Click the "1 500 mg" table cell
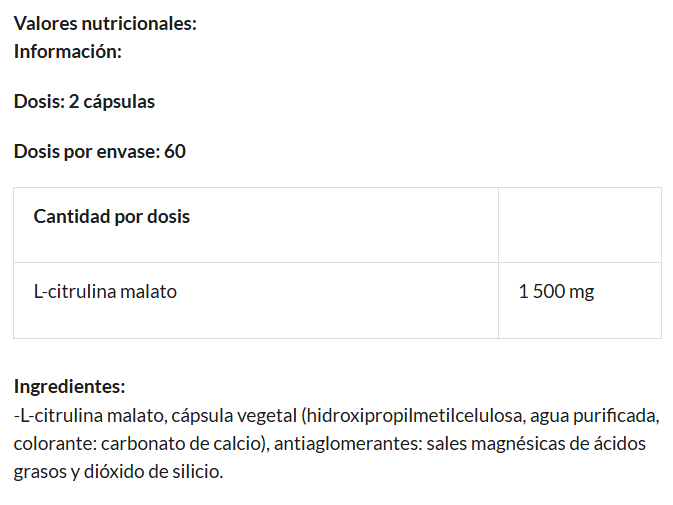 [556, 292]
